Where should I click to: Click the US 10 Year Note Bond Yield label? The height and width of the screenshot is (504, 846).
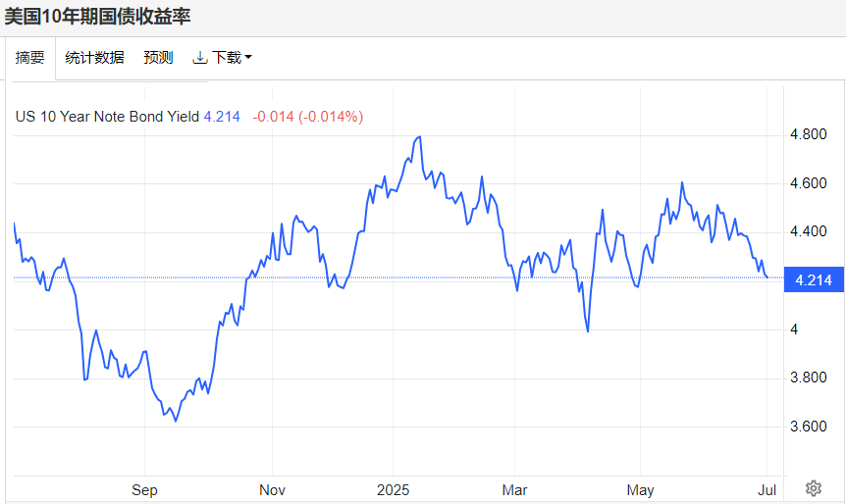107,117
